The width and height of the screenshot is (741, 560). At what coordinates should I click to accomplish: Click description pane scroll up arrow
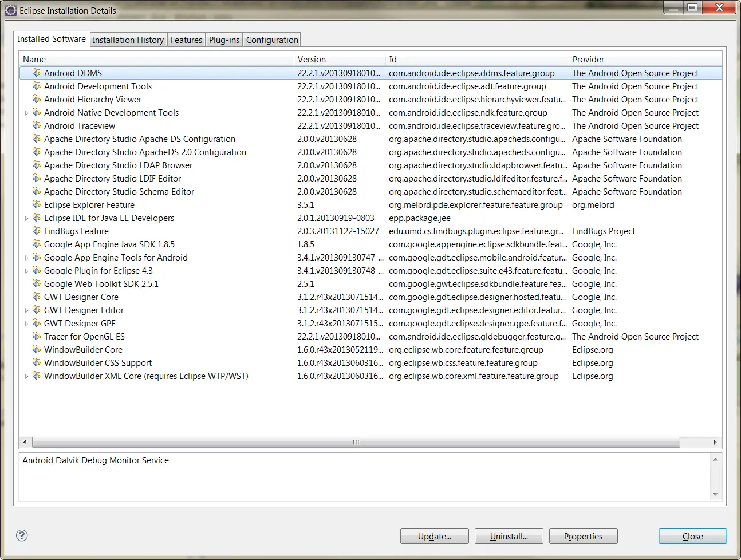(x=715, y=460)
